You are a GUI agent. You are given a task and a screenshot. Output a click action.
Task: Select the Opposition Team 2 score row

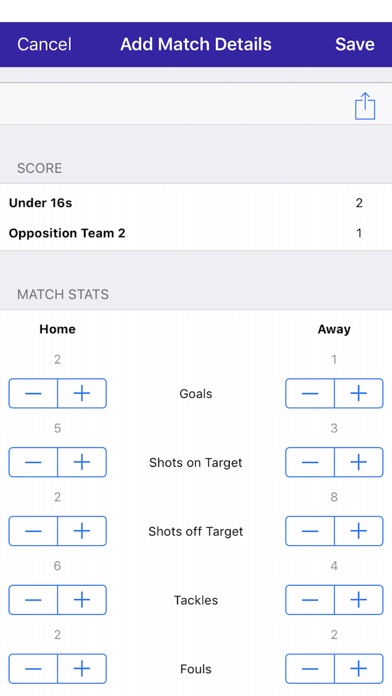tap(196, 233)
